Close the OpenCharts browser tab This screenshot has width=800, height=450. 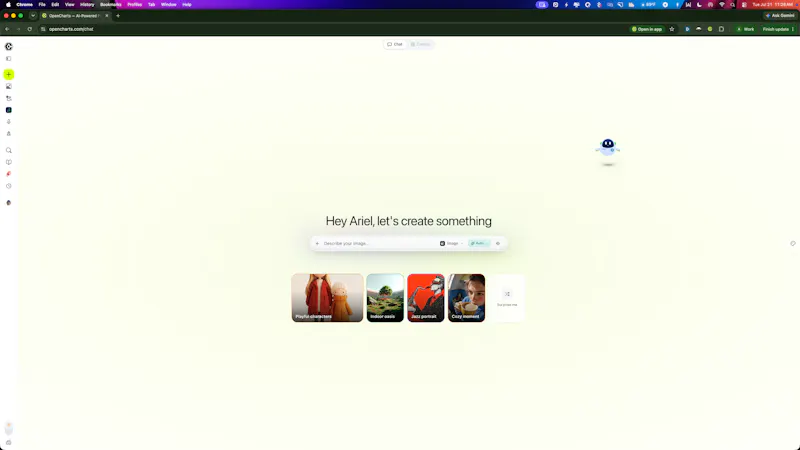tap(107, 16)
